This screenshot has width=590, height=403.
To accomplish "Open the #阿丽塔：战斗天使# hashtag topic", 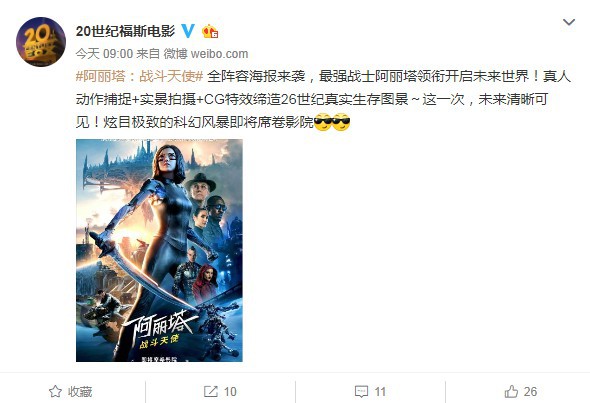I will (140, 76).
